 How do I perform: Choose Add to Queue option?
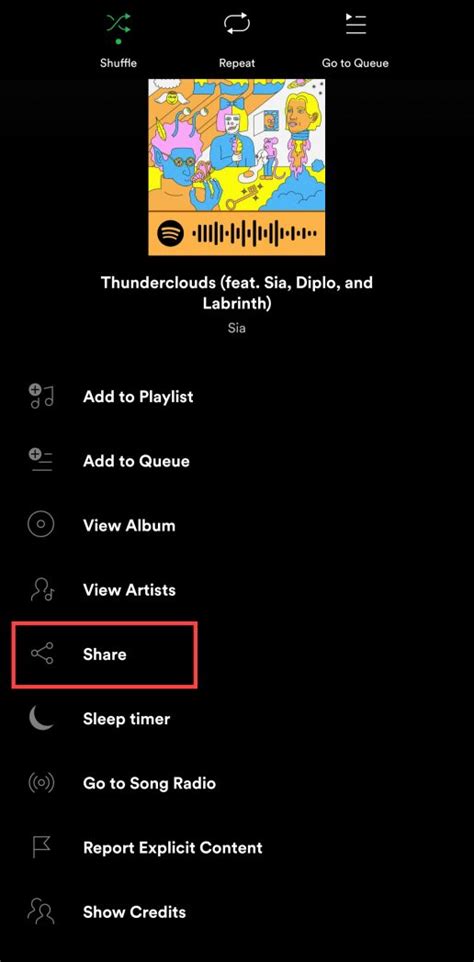pos(237,461)
